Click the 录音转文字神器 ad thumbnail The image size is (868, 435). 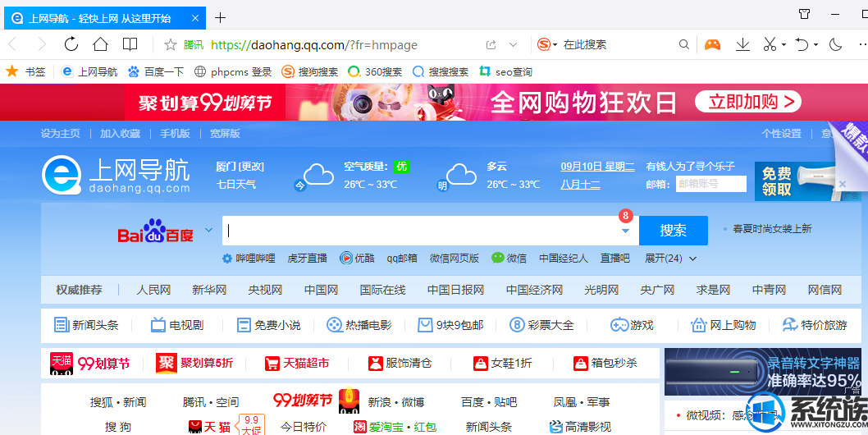763,371
